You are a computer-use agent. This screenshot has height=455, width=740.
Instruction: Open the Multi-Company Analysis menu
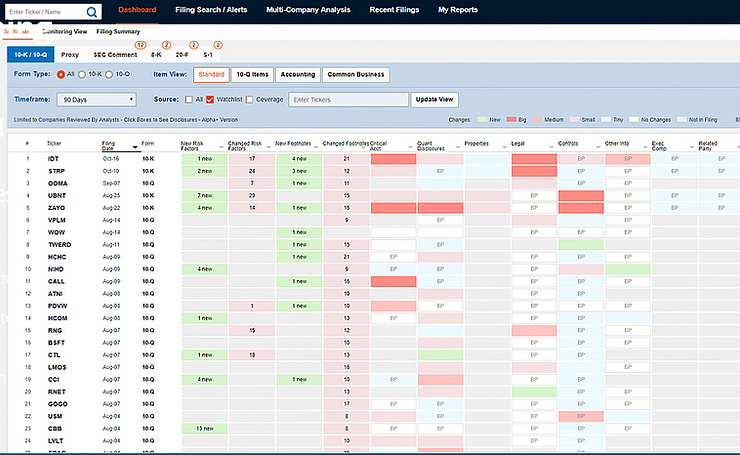pos(308,10)
